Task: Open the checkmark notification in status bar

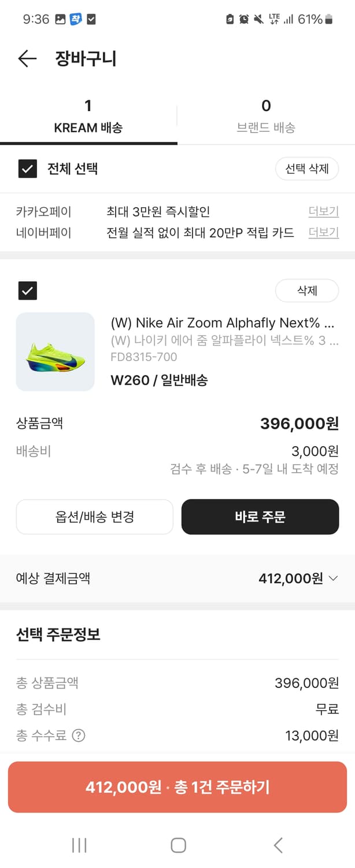Action: click(x=91, y=18)
